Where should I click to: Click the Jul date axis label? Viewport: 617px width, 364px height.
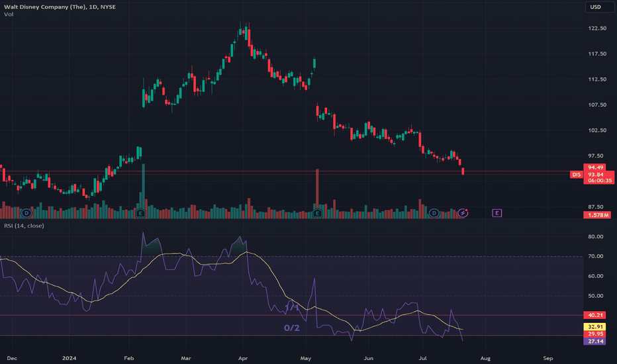point(422,358)
